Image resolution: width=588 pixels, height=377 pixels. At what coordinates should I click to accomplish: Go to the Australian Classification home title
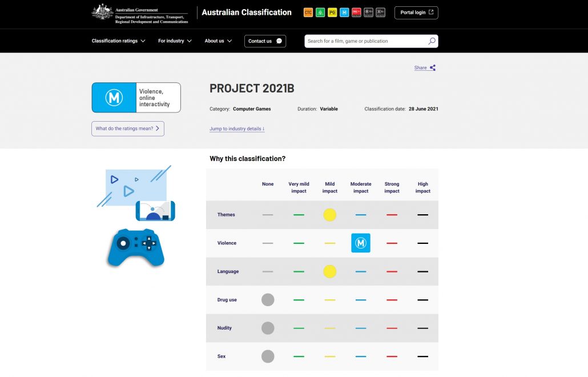point(247,13)
